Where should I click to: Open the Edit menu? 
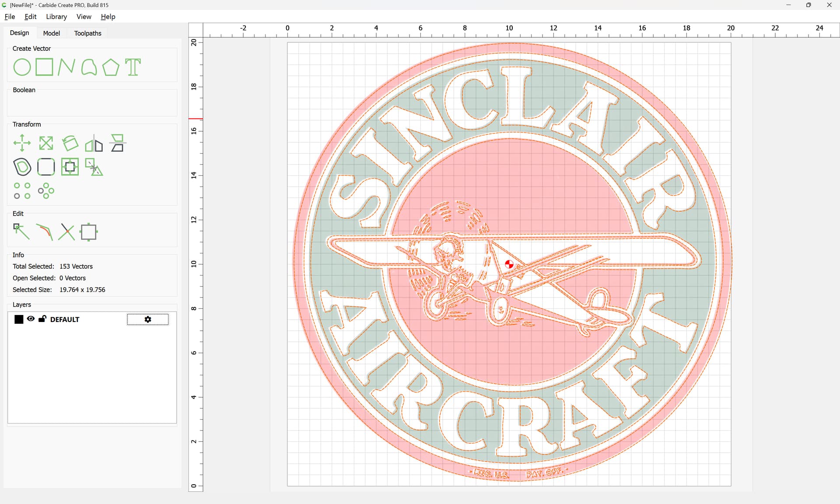click(31, 17)
